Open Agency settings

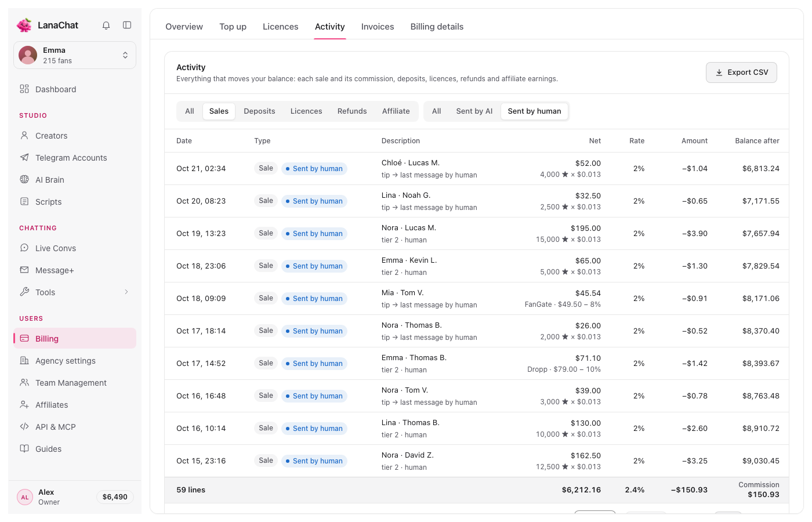pos(75,360)
